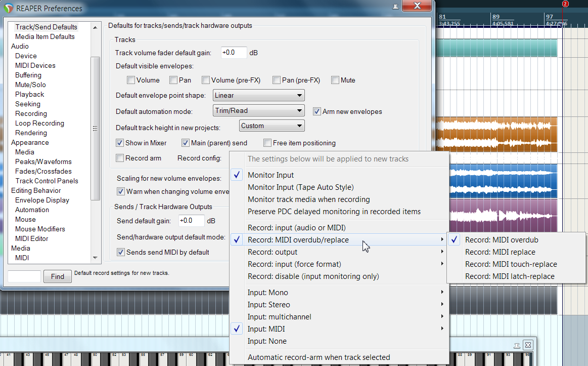Open MIDI Editor preferences
This screenshot has height=366, width=588.
[x=31, y=238]
